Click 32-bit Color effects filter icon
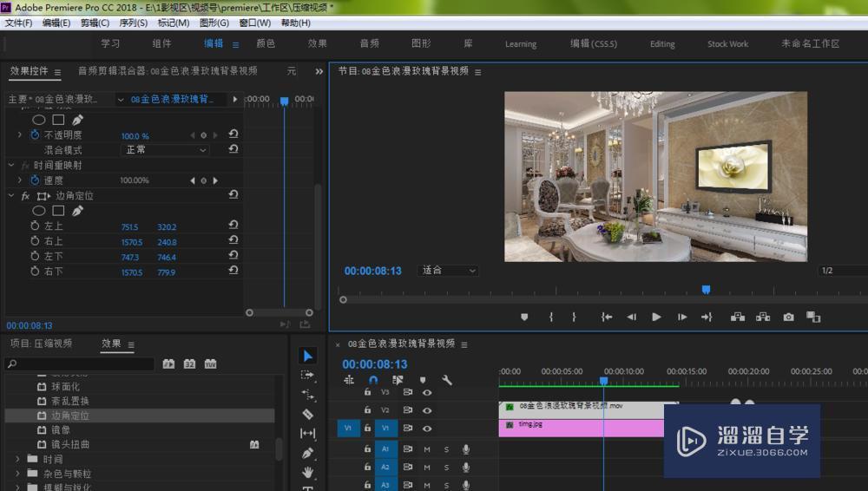 click(x=189, y=363)
